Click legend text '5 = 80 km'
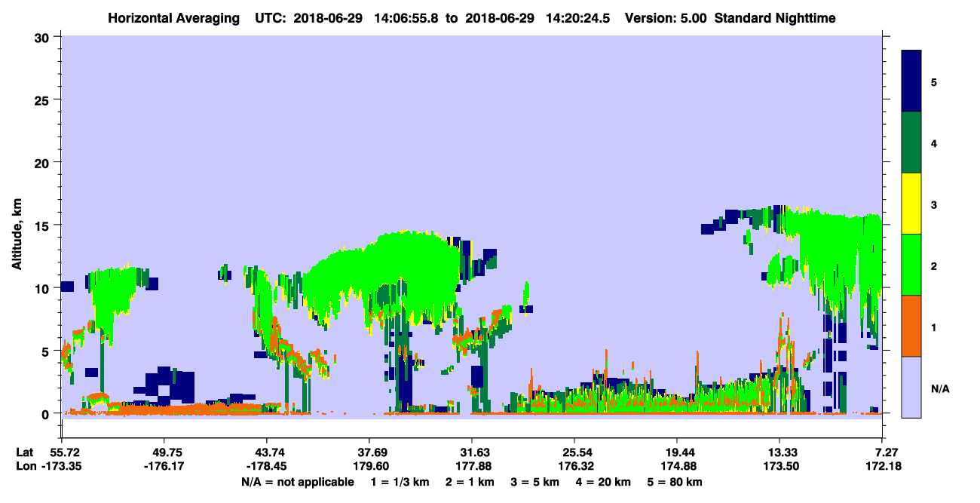980x503 pixels. pyautogui.click(x=676, y=482)
